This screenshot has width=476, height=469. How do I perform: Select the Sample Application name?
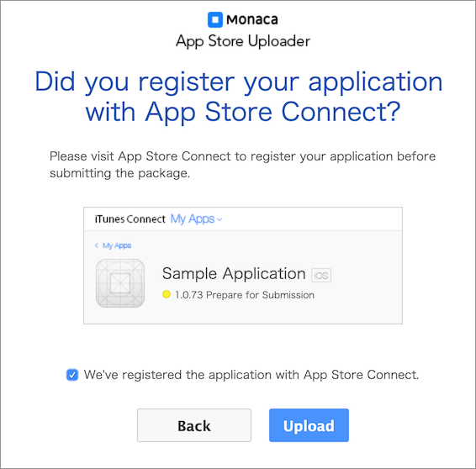[x=234, y=274]
